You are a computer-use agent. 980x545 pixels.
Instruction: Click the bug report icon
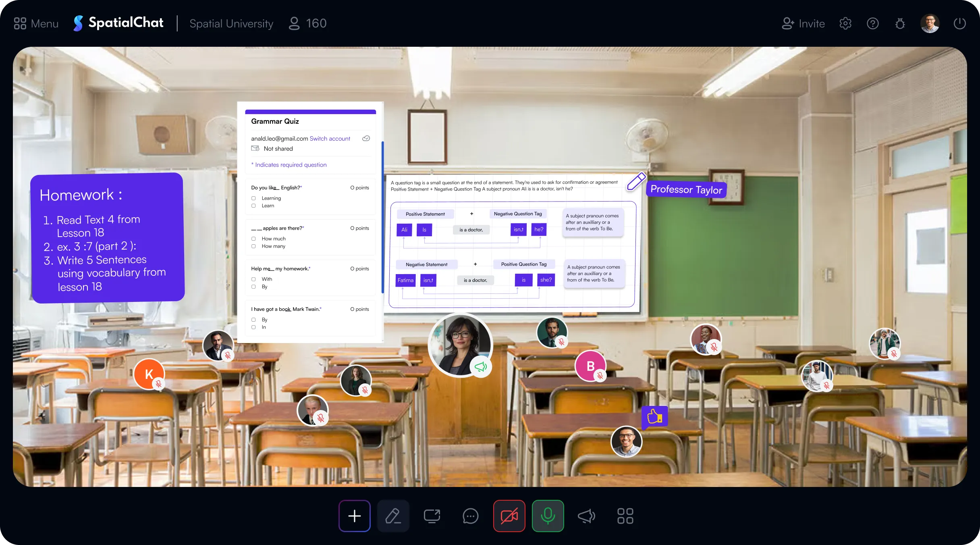tap(900, 23)
